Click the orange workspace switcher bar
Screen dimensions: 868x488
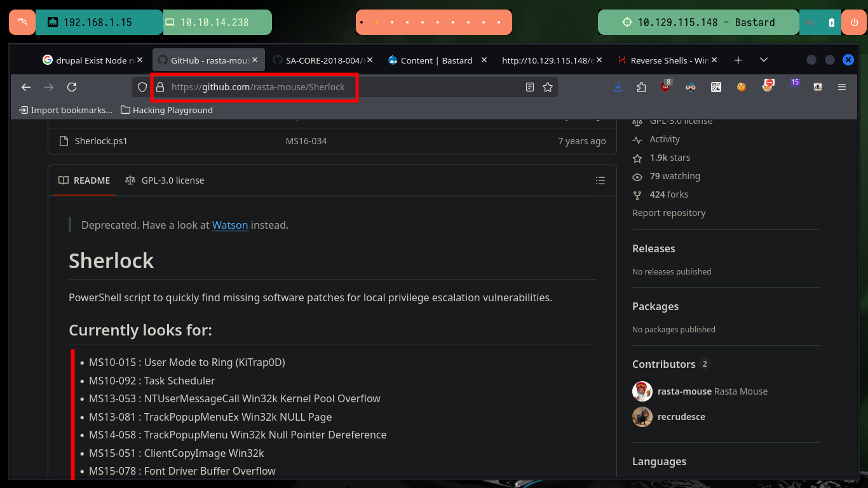433,22
